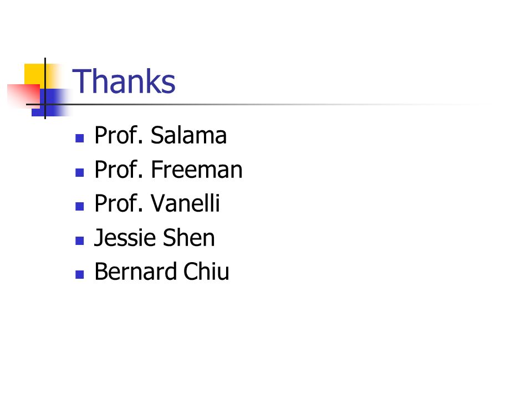Click the blue bullet beside Jessie Shen
The height and width of the screenshot is (399, 532).
pyautogui.click(x=80, y=241)
